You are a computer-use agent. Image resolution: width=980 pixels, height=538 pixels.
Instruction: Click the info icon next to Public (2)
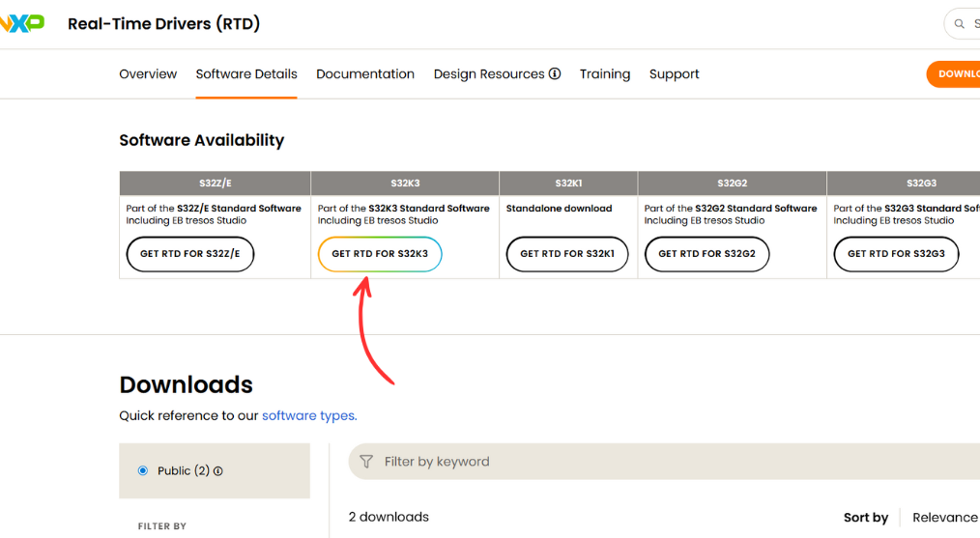coord(218,471)
